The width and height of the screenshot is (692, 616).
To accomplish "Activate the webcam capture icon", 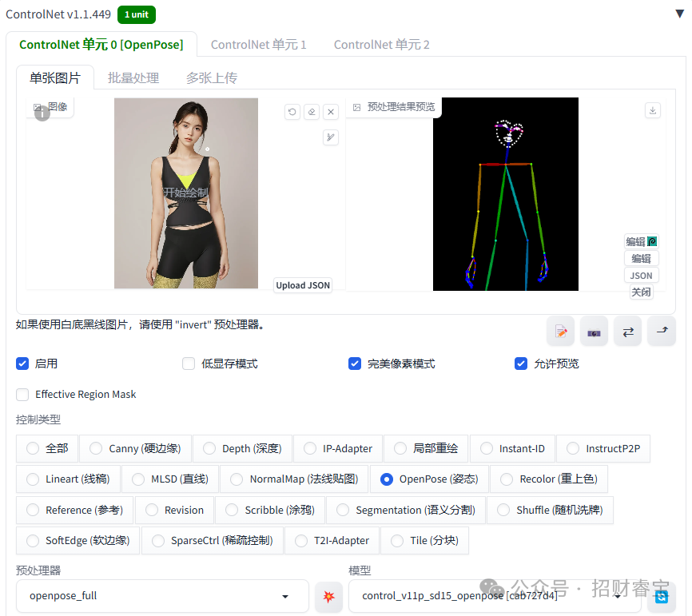I will 594,331.
